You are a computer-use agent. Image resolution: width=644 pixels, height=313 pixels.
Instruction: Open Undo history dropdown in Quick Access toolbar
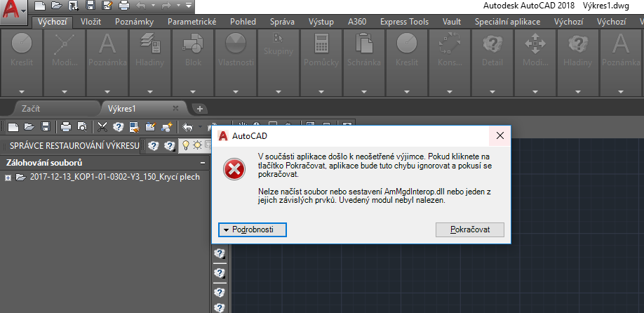pyautogui.click(x=153, y=6)
